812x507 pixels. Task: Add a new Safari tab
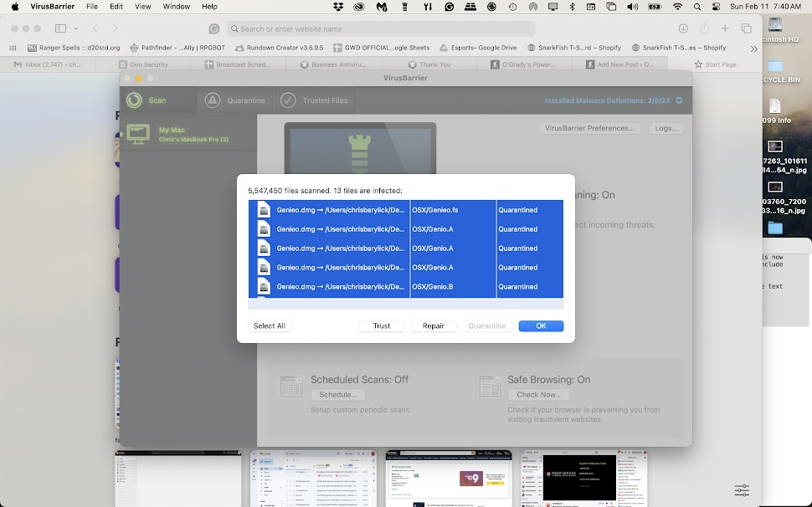point(725,28)
